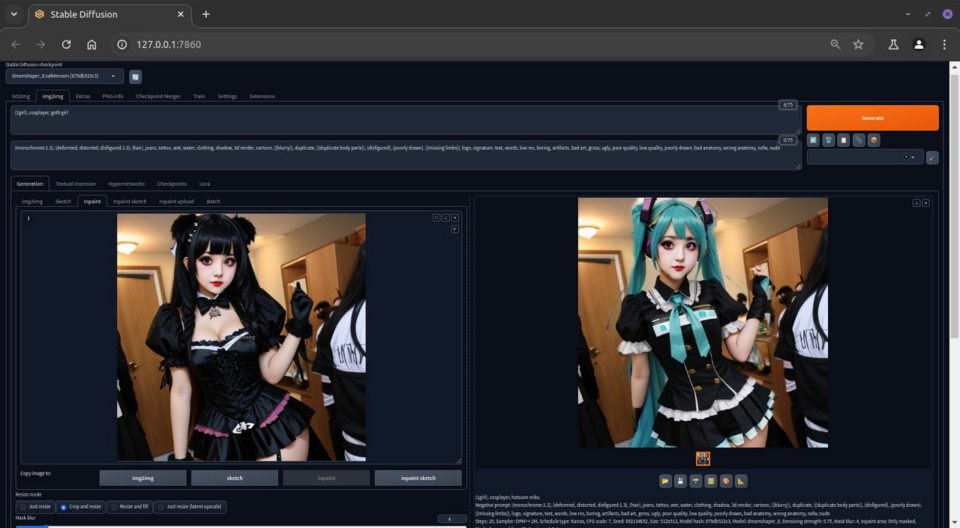The width and height of the screenshot is (960, 528).
Task: Copy image to img2img
Action: point(143,478)
